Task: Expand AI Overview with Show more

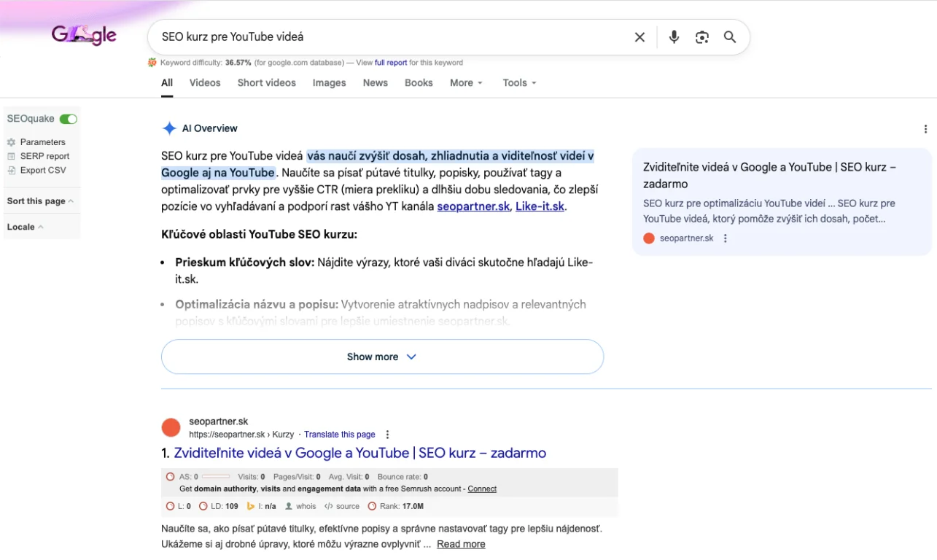Action: coord(382,357)
